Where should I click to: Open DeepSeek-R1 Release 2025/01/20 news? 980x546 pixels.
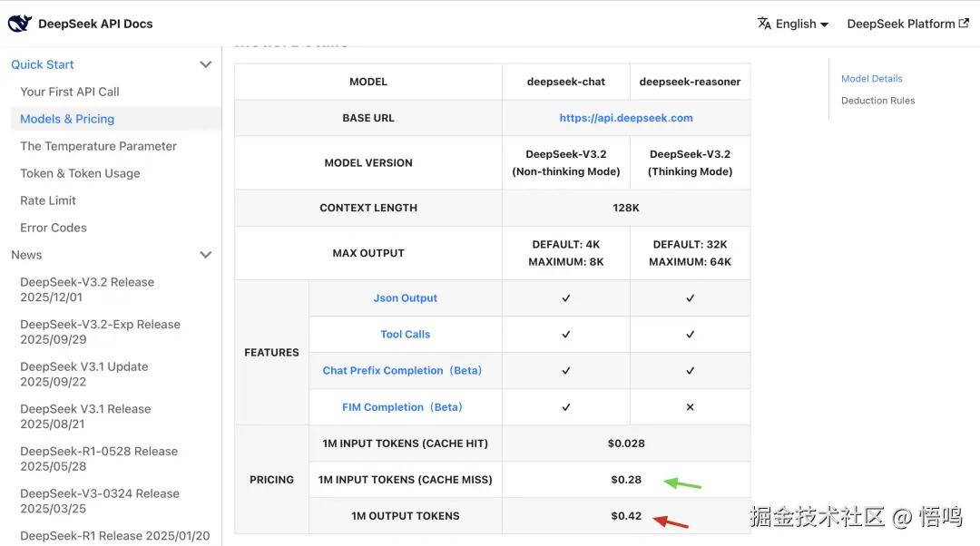pos(115,535)
